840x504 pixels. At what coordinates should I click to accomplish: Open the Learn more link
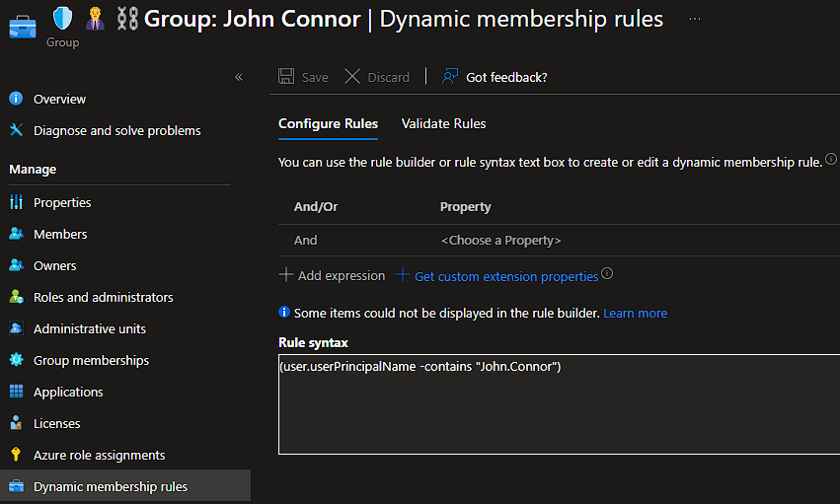pos(636,313)
